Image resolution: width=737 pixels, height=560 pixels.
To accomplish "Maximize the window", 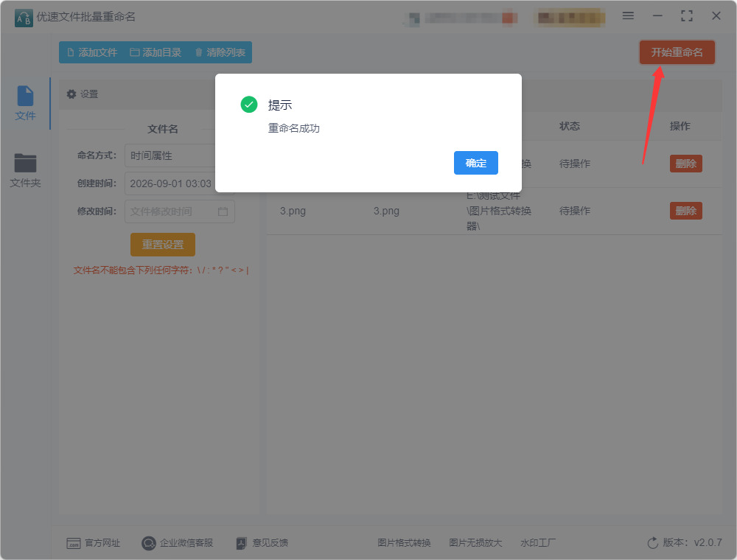I will 687,16.
